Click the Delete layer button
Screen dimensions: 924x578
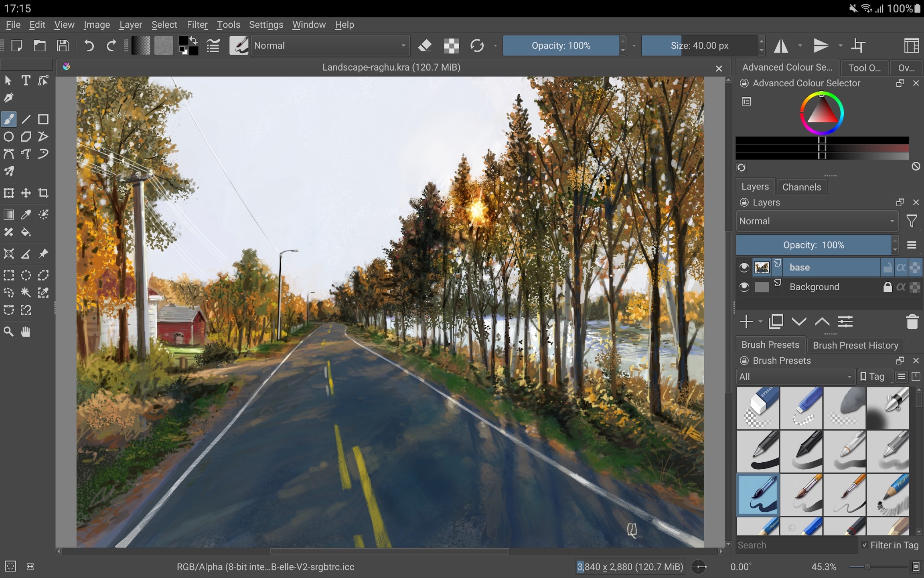(x=912, y=322)
